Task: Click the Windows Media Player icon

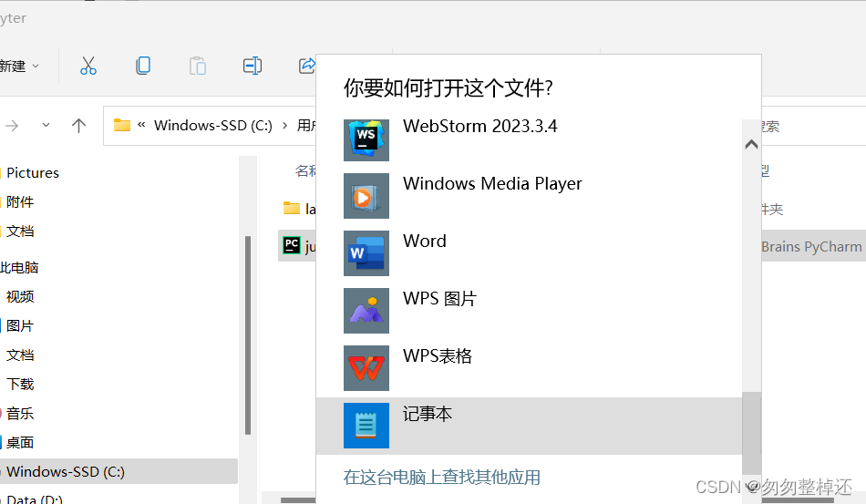Action: point(366,196)
